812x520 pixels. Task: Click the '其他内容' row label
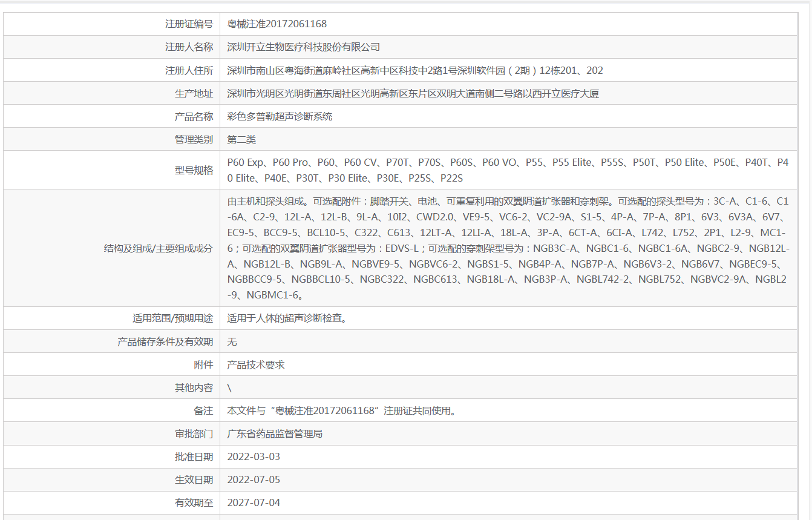[x=194, y=387]
